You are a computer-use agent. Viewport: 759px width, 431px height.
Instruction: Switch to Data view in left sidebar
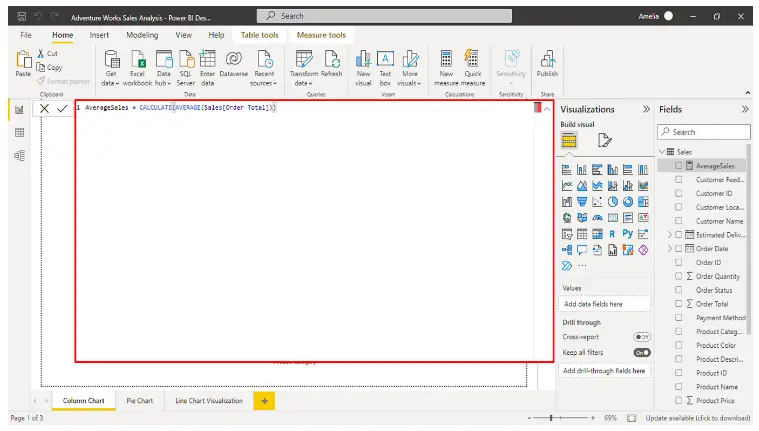point(19,132)
